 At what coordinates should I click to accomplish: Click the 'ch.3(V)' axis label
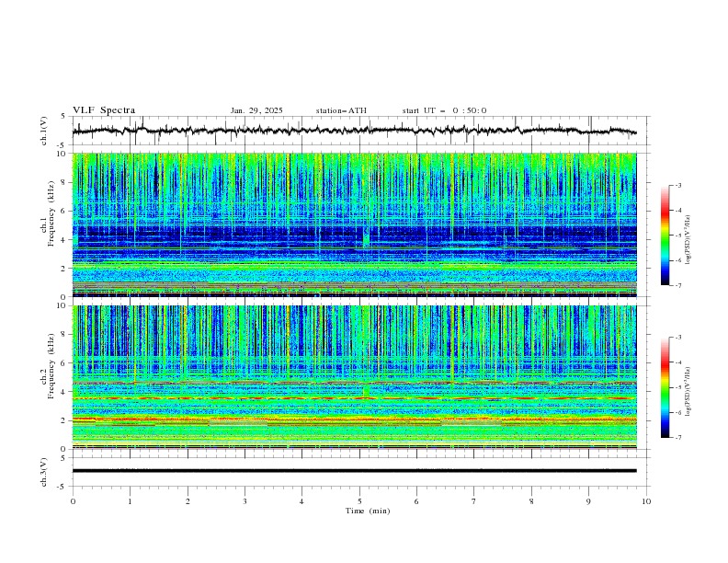coord(44,472)
